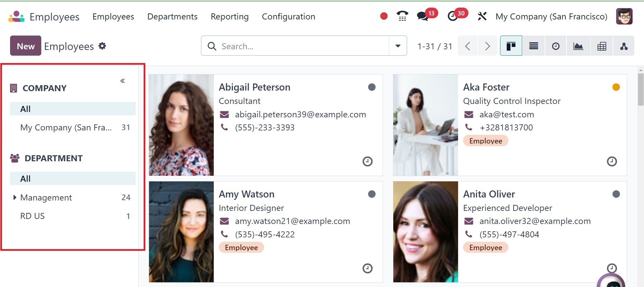Click phone number (555)-233-3393
This screenshot has width=644, height=287.
[265, 128]
